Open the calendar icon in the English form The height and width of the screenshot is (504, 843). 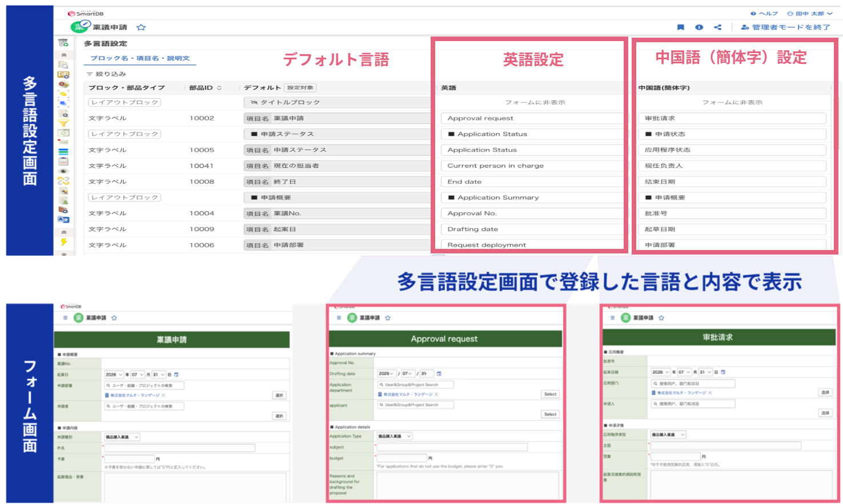point(439,374)
